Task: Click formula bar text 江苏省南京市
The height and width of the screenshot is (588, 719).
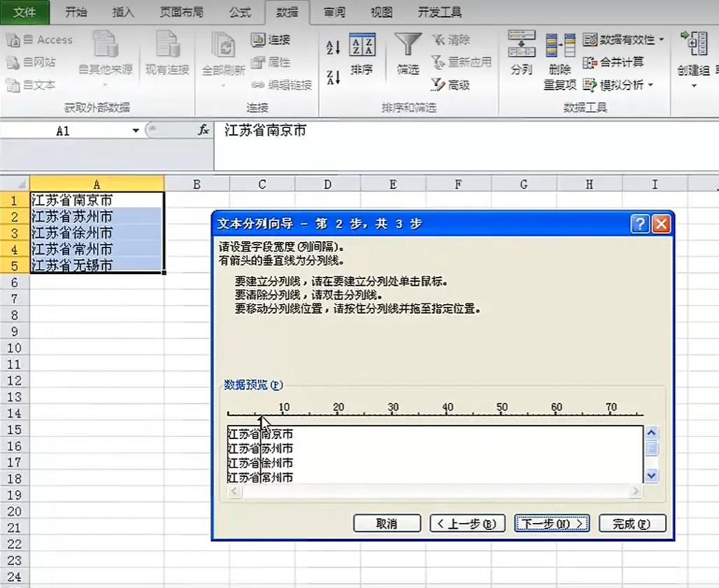Action: (x=265, y=131)
